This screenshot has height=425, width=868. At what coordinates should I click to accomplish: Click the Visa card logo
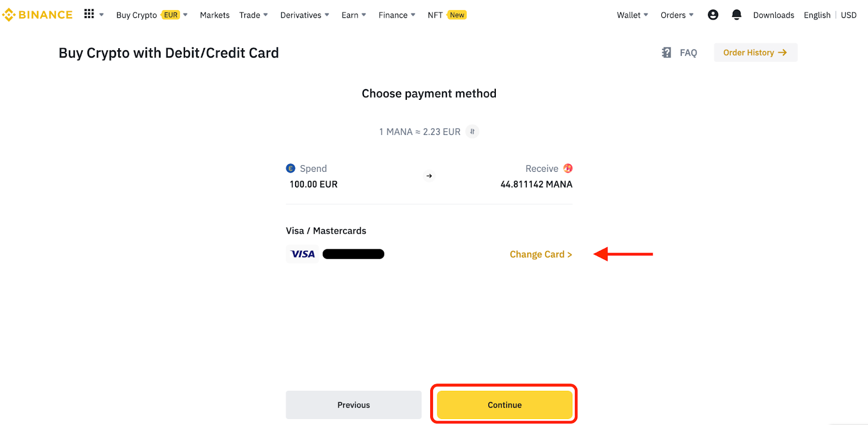[x=302, y=254]
